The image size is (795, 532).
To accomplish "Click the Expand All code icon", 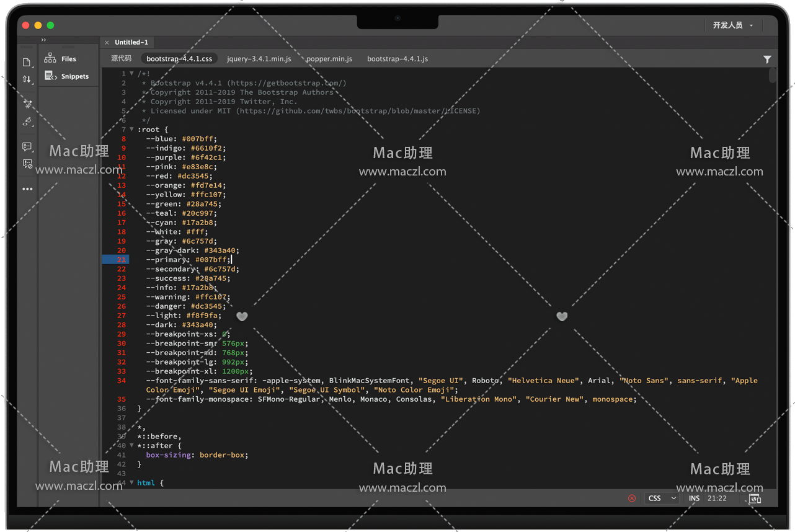I will tap(27, 104).
